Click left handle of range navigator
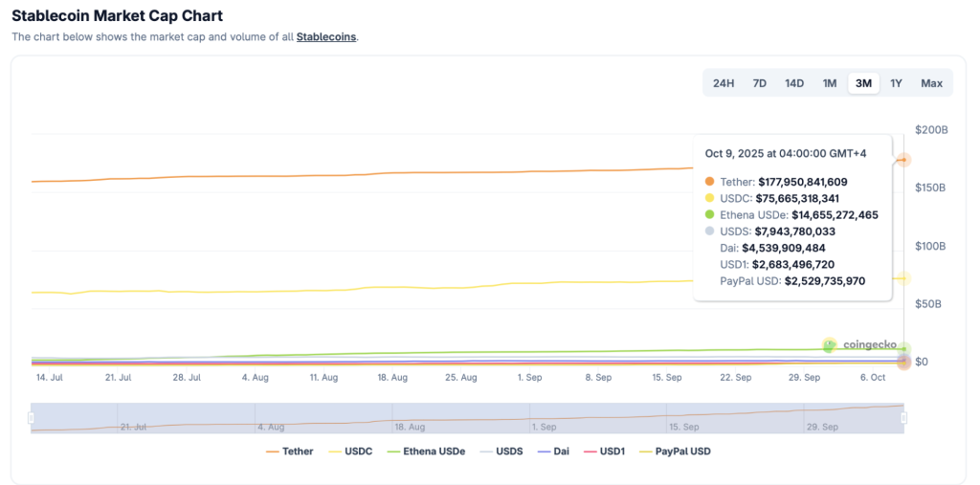Viewport: 980px width, 485px height. [32, 418]
